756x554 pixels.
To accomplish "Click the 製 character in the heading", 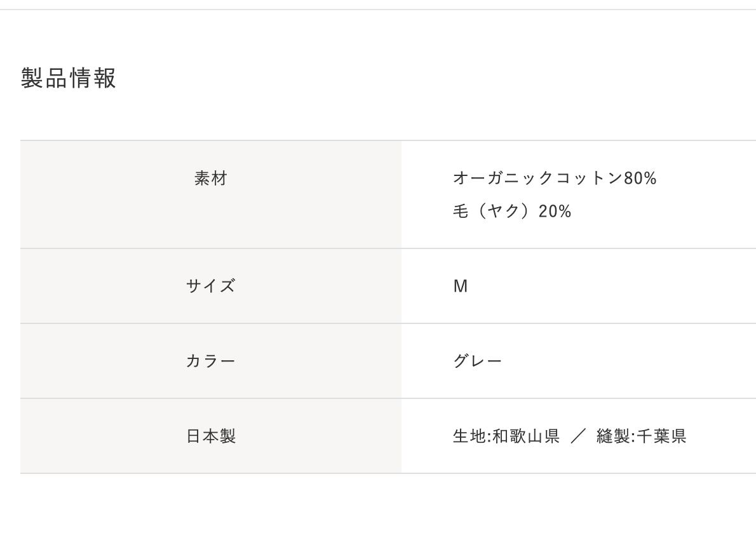I will click(x=32, y=78).
